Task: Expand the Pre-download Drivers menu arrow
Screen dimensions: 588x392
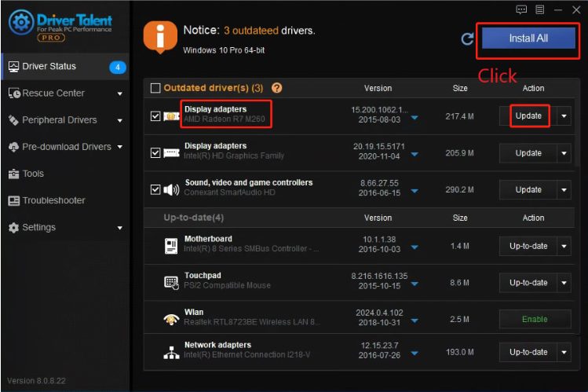Action: point(119,147)
